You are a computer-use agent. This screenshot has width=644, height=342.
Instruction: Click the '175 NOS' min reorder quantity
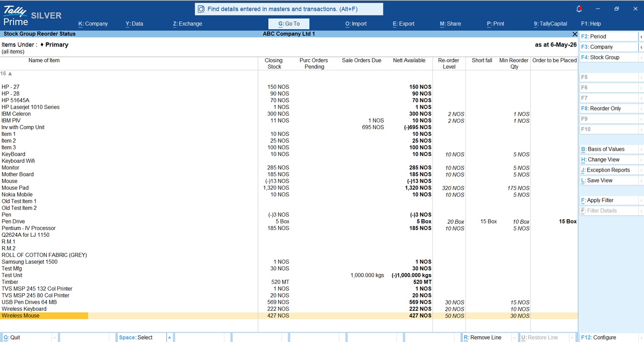click(518, 188)
